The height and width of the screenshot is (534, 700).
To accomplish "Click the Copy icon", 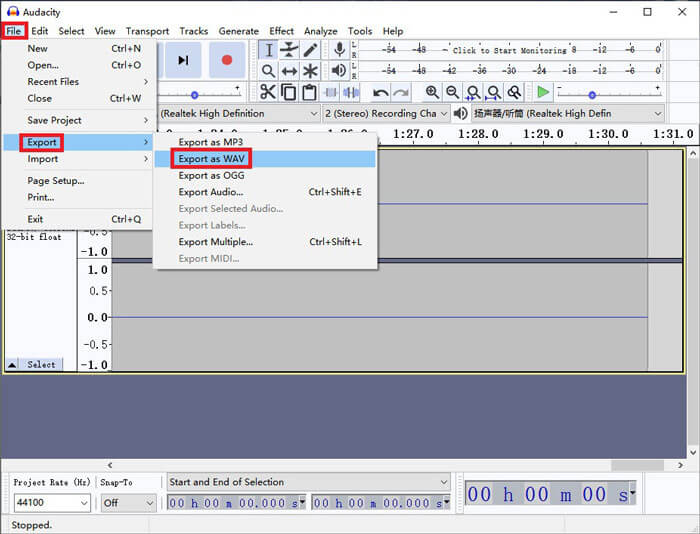I will tap(288, 92).
